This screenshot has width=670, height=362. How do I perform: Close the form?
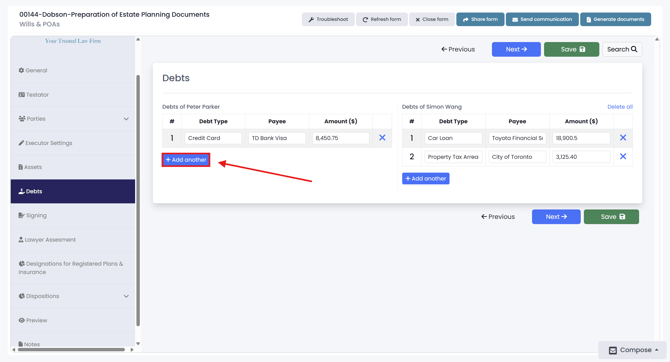[432, 19]
